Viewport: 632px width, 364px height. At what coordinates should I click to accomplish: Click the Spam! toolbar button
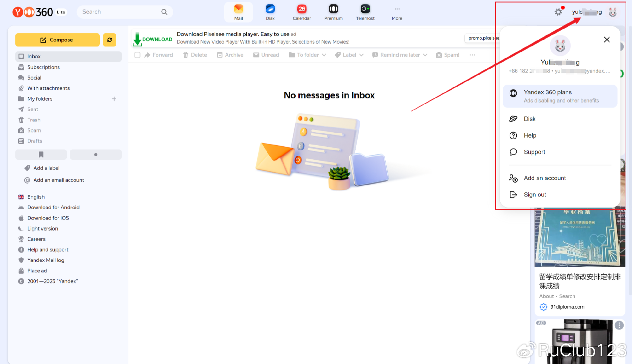(x=447, y=55)
